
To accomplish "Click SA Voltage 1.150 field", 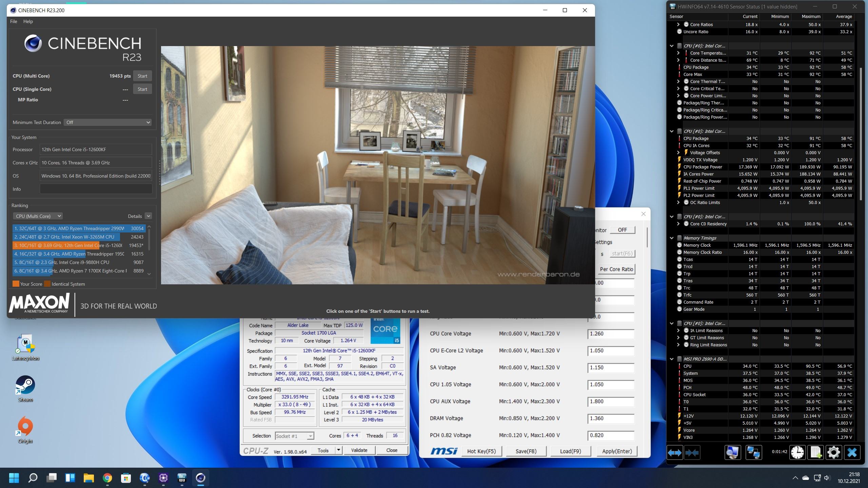I will tap(611, 368).
